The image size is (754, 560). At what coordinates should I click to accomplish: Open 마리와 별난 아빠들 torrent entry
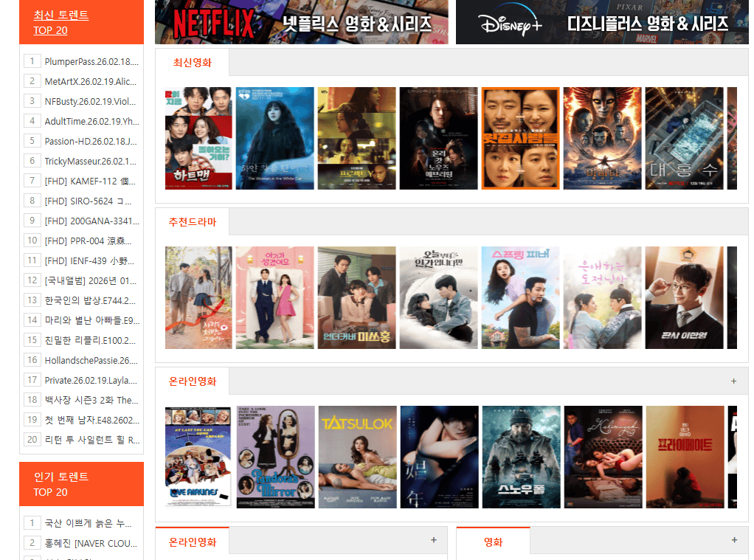pyautogui.click(x=92, y=320)
